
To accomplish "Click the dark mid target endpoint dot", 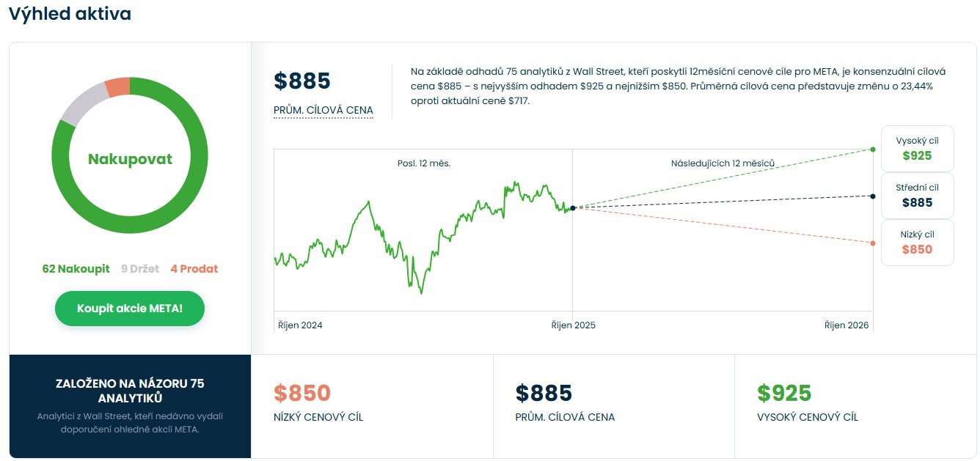I will (872, 196).
